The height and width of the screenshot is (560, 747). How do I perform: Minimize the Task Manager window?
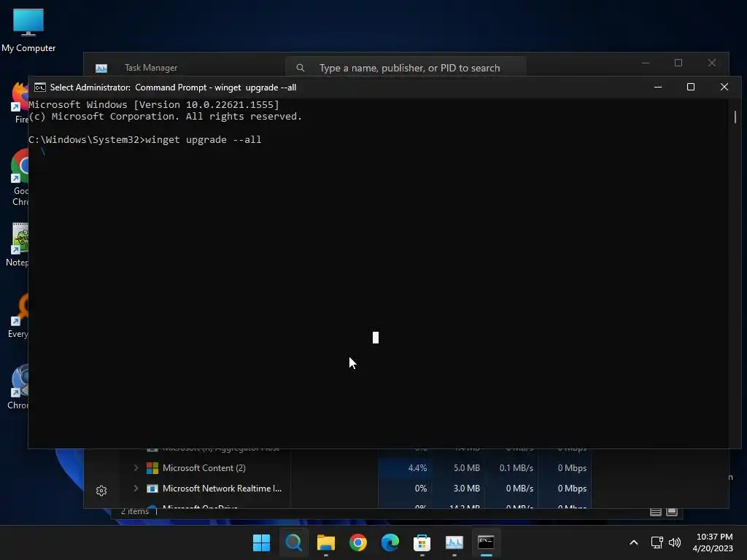pos(646,63)
